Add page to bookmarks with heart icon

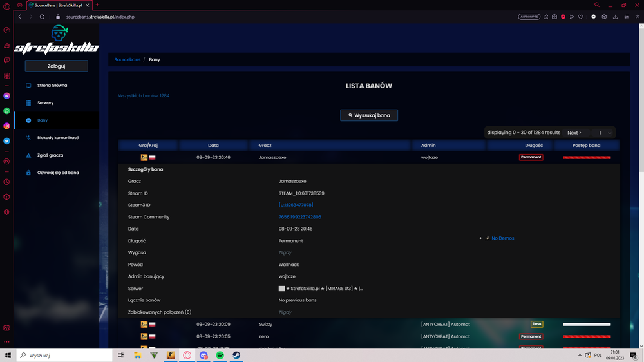[581, 17]
